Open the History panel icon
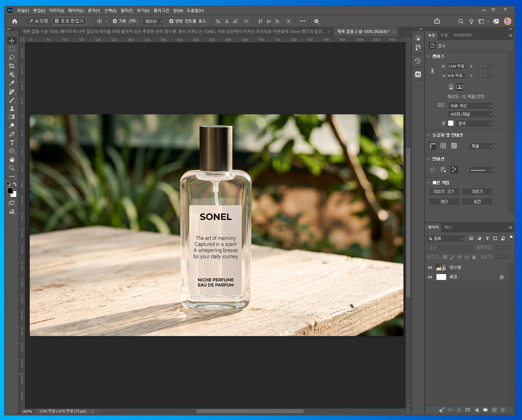The width and height of the screenshot is (522, 420). click(x=418, y=61)
